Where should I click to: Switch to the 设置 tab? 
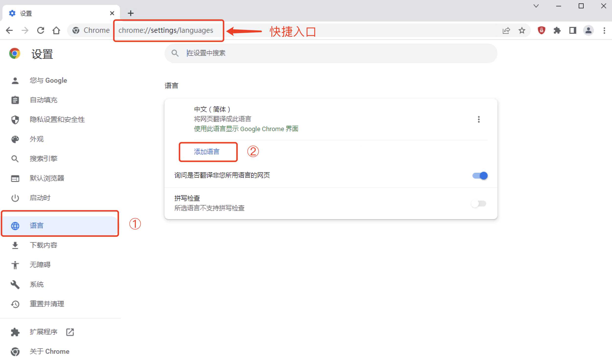tap(26, 13)
